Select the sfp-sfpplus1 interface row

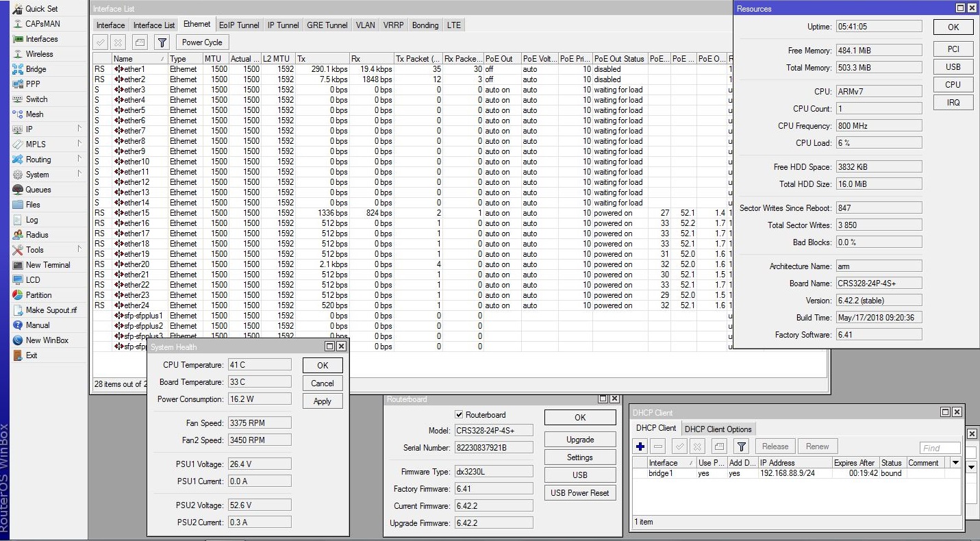[x=413, y=316]
